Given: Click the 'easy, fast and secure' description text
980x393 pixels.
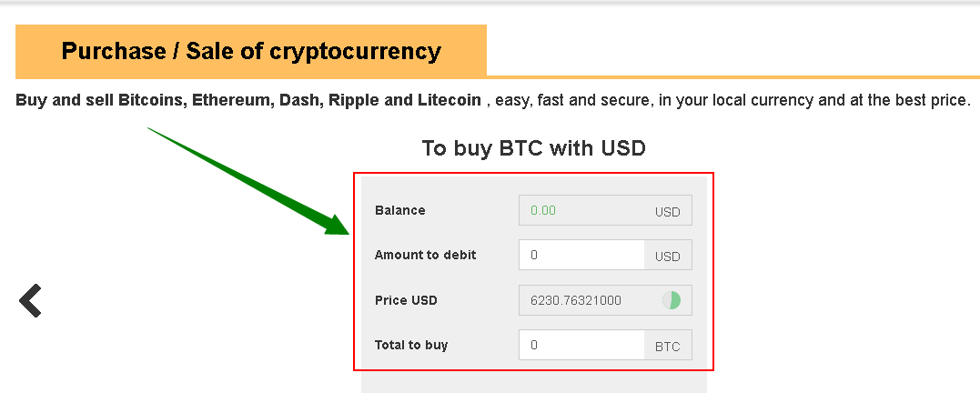Looking at the screenshot, I should [571, 101].
